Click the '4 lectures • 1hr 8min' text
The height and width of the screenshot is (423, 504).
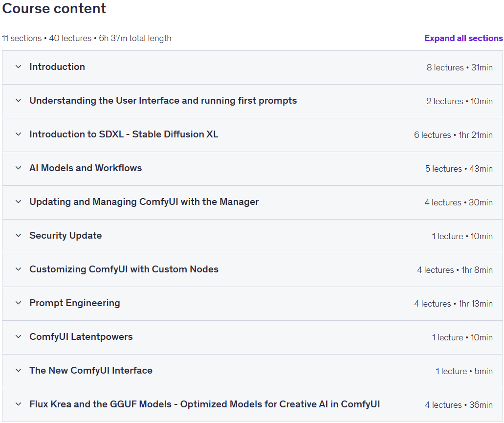pyautogui.click(x=455, y=270)
